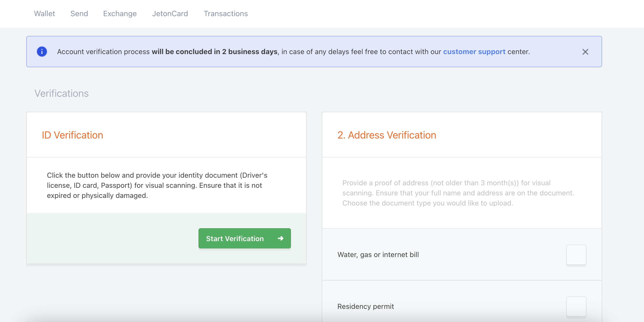Viewport: 644px width, 322px height.
Task: Click the arrow icon on Start Verification
Action: click(x=280, y=238)
